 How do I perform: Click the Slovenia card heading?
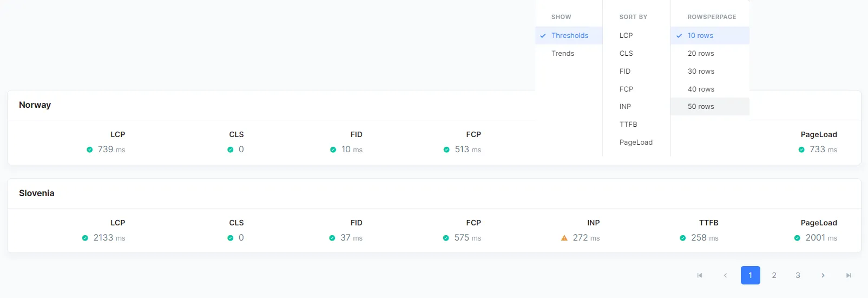click(37, 193)
